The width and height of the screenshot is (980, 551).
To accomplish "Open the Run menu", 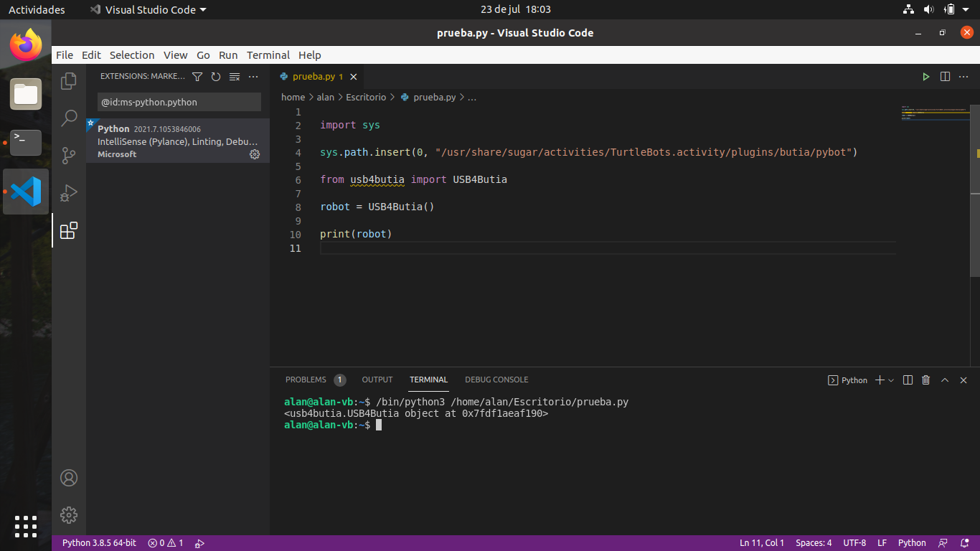I will click(x=228, y=55).
